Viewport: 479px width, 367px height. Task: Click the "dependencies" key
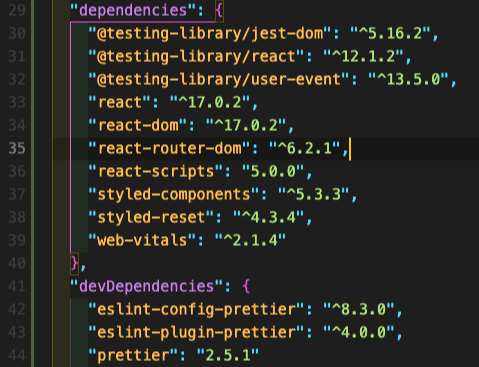[x=133, y=10]
